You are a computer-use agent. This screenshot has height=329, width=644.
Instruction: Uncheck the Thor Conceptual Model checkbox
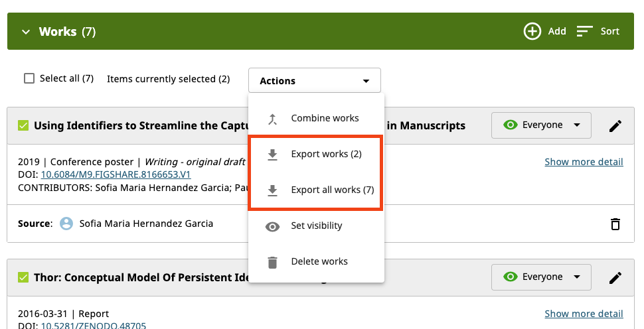(x=23, y=277)
